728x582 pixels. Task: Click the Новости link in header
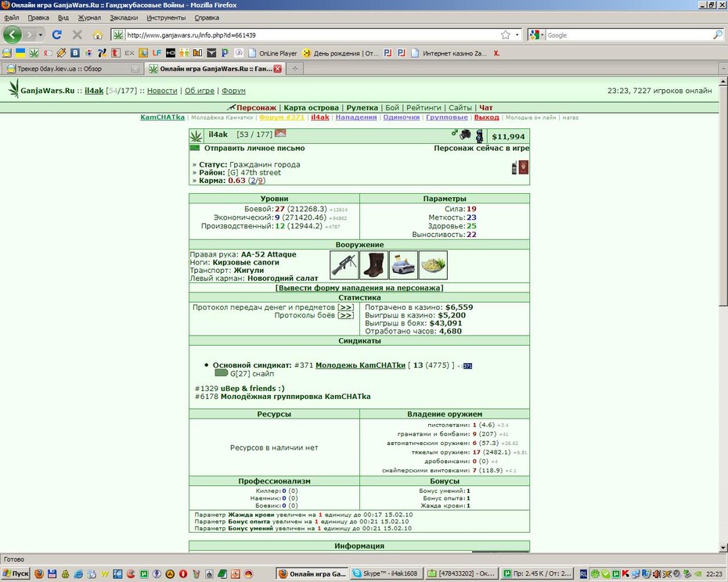click(162, 91)
